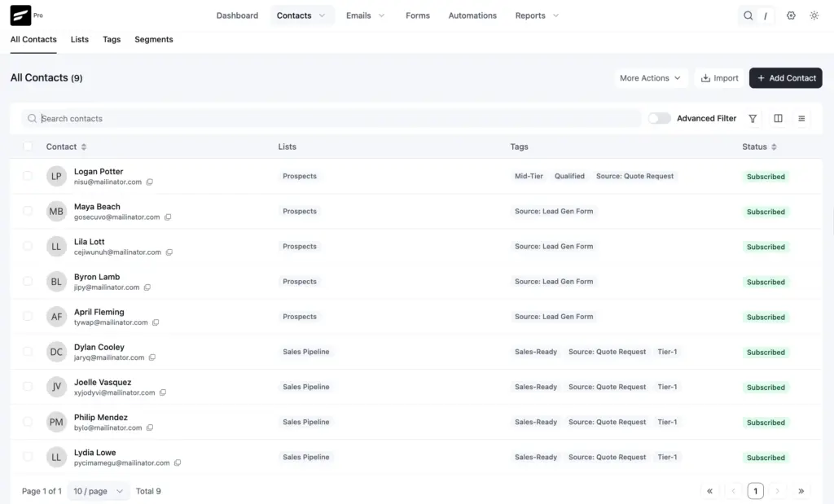834x504 pixels.
Task: Switch to the All Contacts tab
Action: [x=33, y=39]
